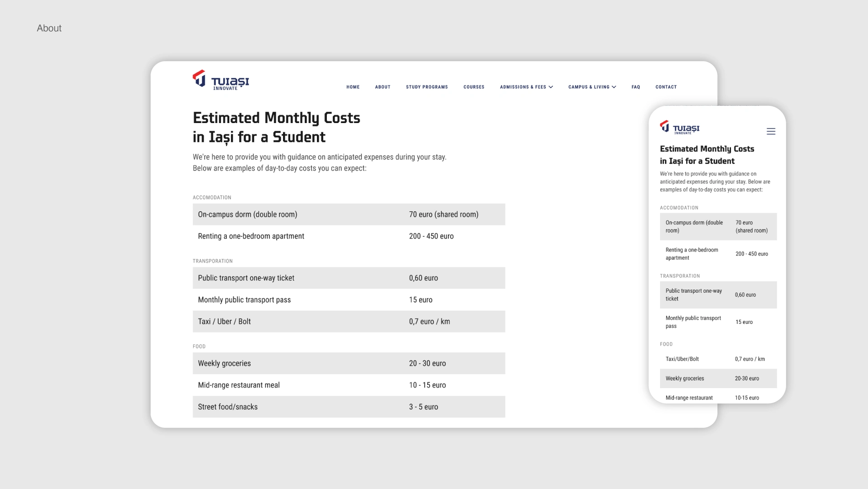Expand the Admissions & Fees chevron
This screenshot has width=868, height=489.
tap(551, 87)
